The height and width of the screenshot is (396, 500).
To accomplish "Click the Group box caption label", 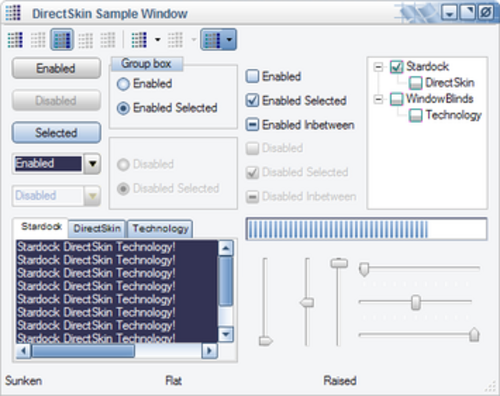I will (146, 64).
